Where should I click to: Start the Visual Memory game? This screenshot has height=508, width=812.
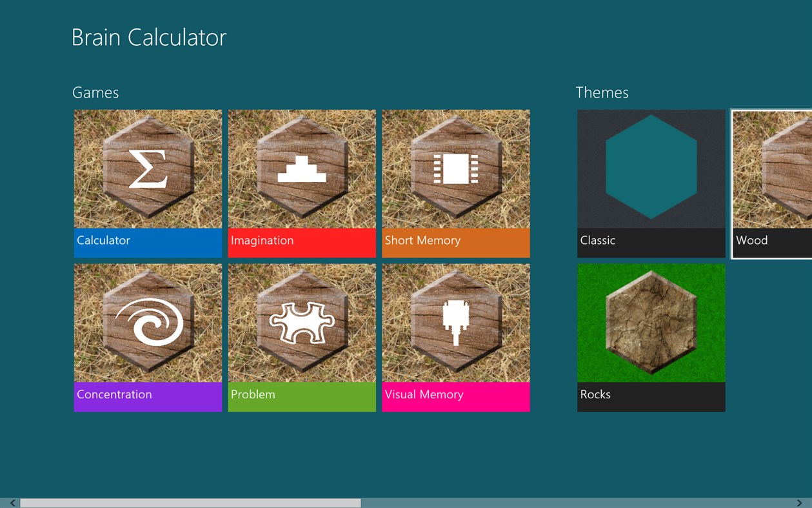point(455,337)
